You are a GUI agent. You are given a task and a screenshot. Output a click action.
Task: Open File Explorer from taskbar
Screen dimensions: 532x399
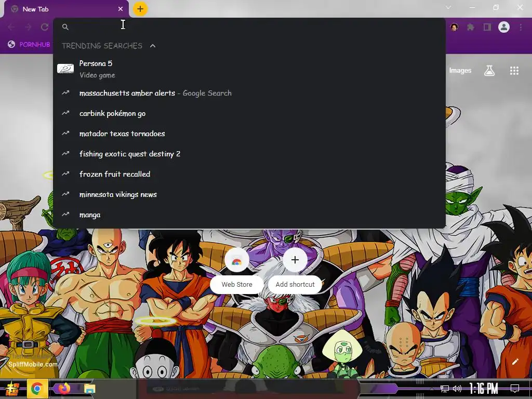click(89, 389)
